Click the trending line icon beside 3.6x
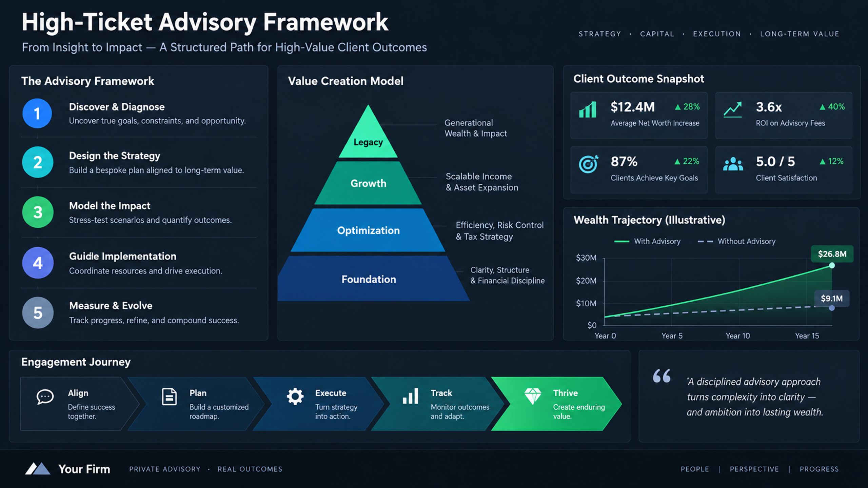The height and width of the screenshot is (488, 868). coord(732,109)
